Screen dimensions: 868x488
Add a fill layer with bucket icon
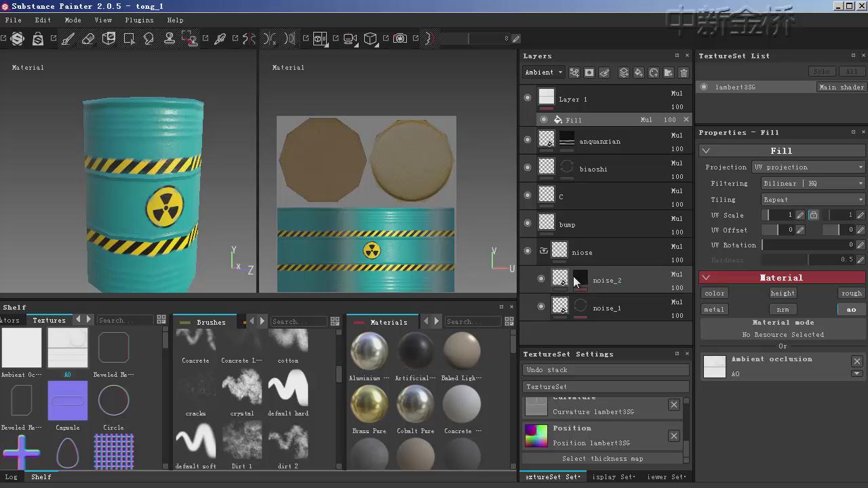tap(639, 73)
